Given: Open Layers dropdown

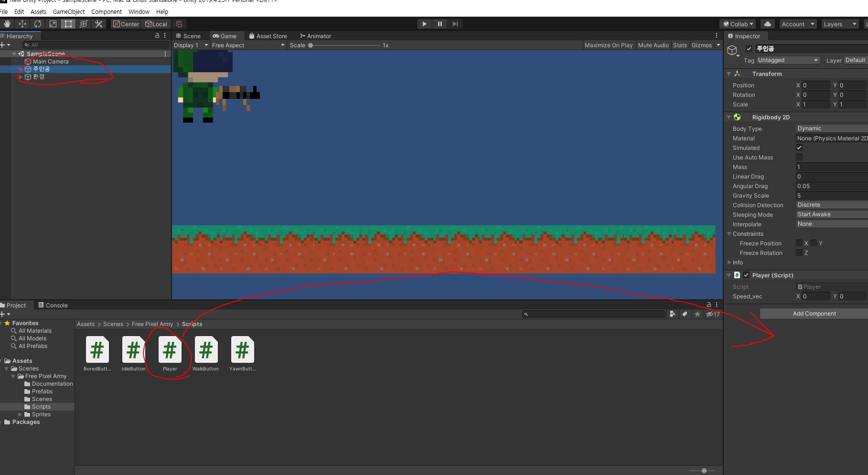Looking at the screenshot, I should [x=839, y=24].
